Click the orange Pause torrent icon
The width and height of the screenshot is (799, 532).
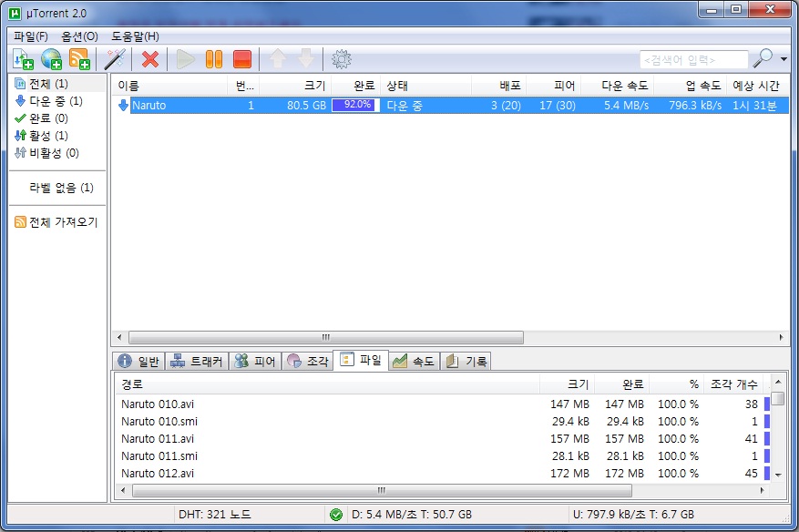[214, 59]
